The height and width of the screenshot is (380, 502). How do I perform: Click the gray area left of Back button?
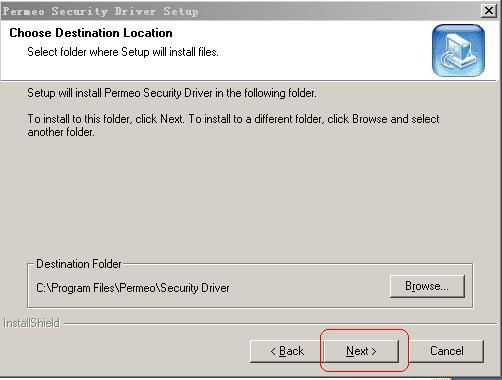pos(127,351)
